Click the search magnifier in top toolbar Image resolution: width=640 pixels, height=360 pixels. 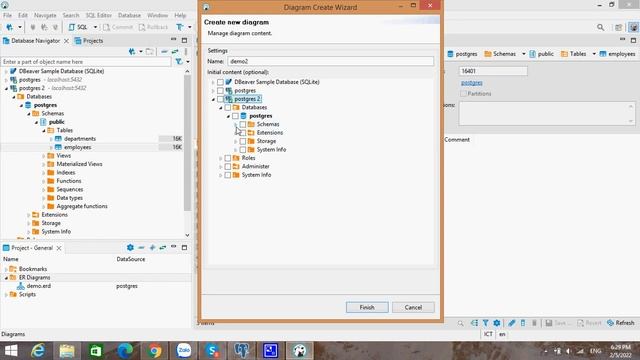coord(600,27)
